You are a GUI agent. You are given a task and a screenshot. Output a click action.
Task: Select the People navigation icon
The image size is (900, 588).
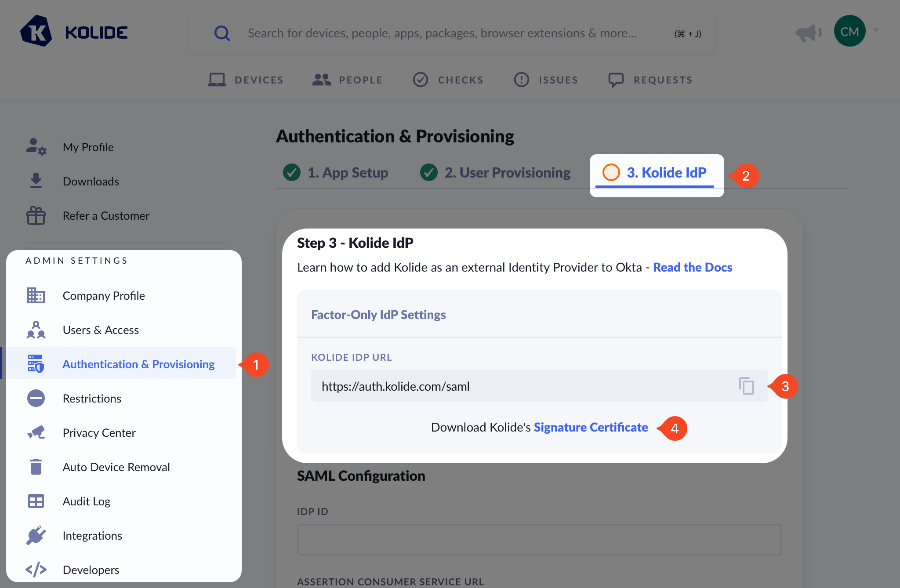(x=321, y=80)
